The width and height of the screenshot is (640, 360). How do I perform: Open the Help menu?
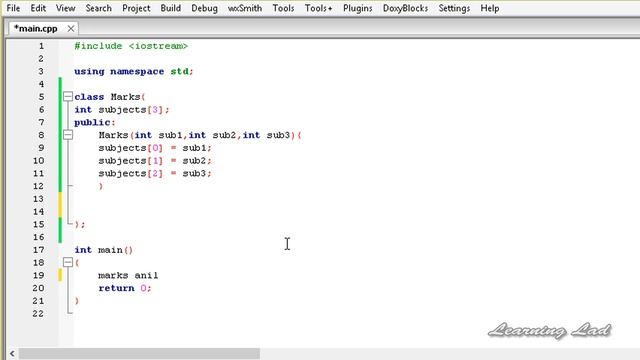[x=489, y=8]
